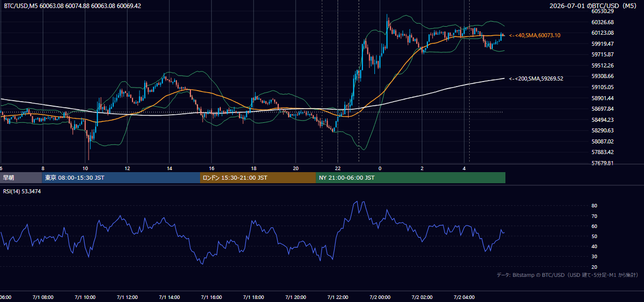Click the chart title '2026-07-01 のBTC/USD（M5）'

click(594, 6)
